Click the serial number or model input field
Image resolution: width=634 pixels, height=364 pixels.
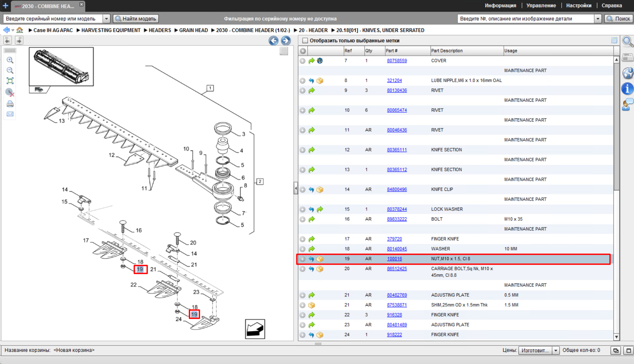tap(53, 19)
